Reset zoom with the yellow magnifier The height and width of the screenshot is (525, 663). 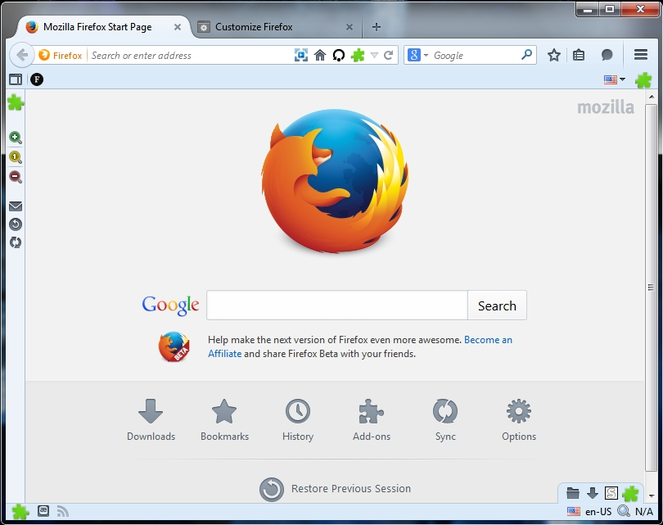tap(16, 157)
